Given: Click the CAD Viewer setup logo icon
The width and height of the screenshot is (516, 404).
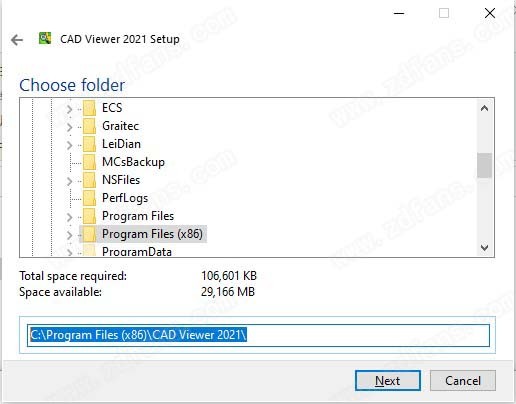Looking at the screenshot, I should pos(45,38).
